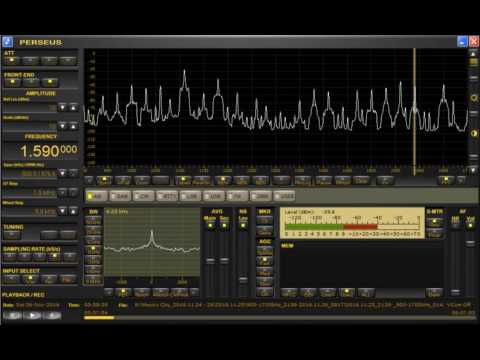The height and width of the screenshot is (360, 480).
Task: Decrease amplitude Scale with down arrow
Action: click(62, 126)
